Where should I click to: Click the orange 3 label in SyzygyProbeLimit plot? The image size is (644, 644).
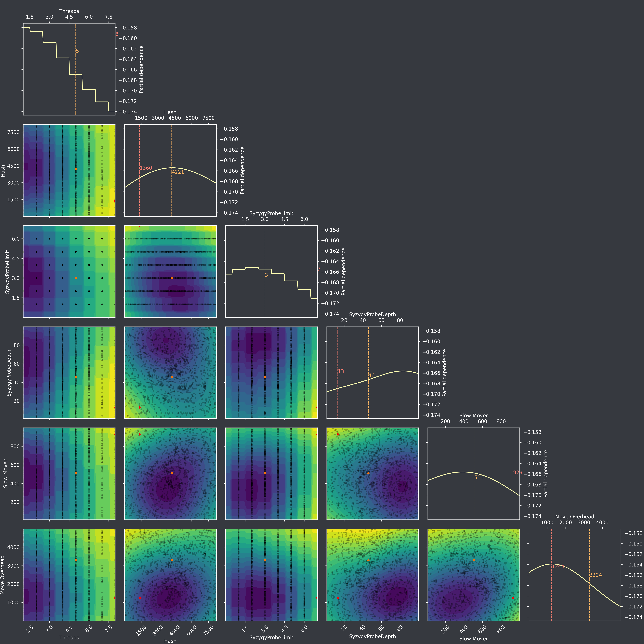coord(266,275)
